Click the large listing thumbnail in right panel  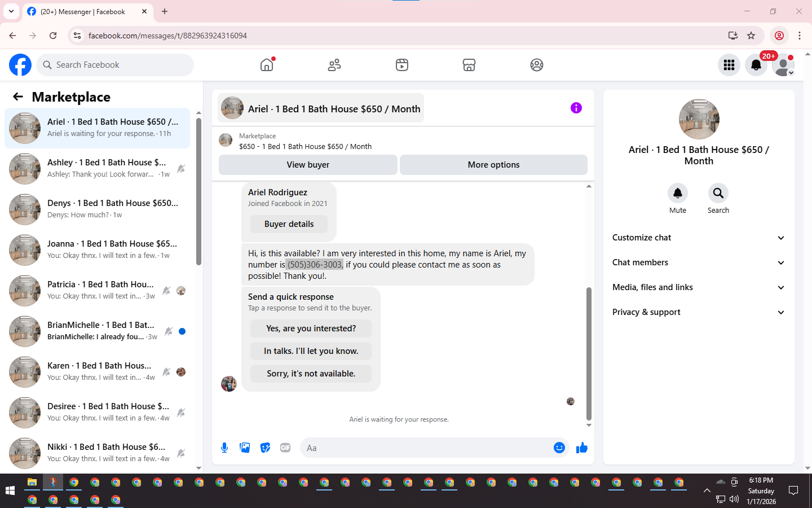pyautogui.click(x=699, y=119)
